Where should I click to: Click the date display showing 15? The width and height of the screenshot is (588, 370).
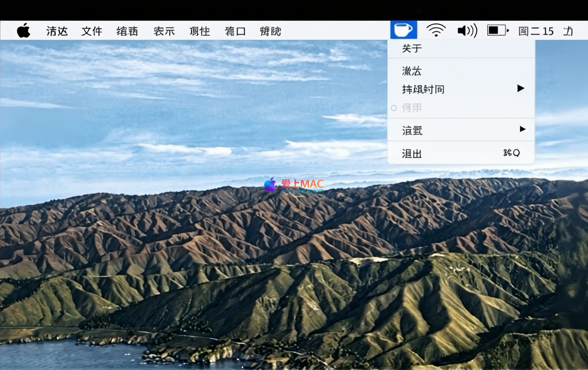pyautogui.click(x=536, y=31)
